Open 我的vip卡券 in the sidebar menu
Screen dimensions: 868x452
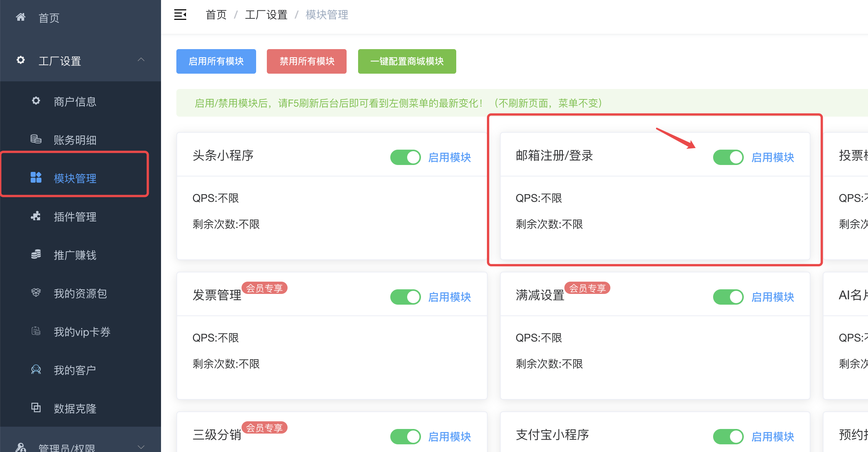(x=82, y=332)
